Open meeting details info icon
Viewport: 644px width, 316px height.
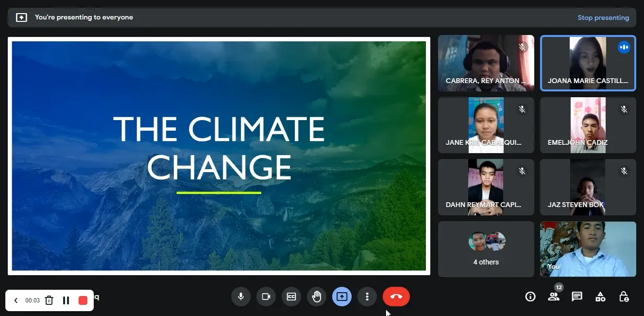530,297
